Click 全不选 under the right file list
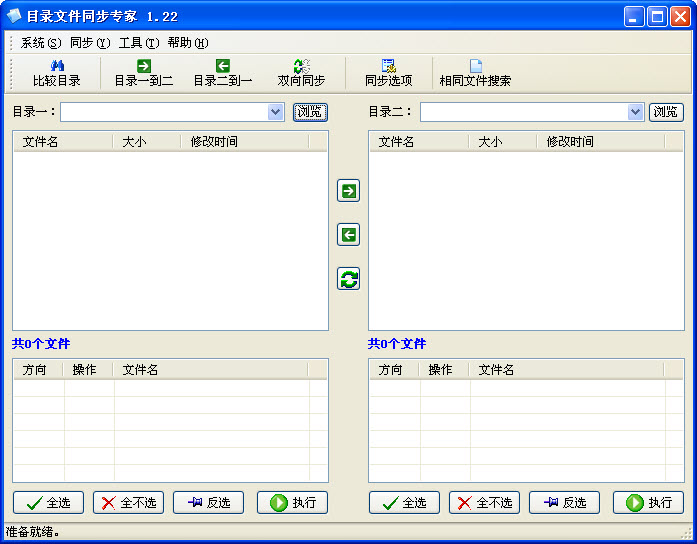The height and width of the screenshot is (544, 697). (484, 503)
